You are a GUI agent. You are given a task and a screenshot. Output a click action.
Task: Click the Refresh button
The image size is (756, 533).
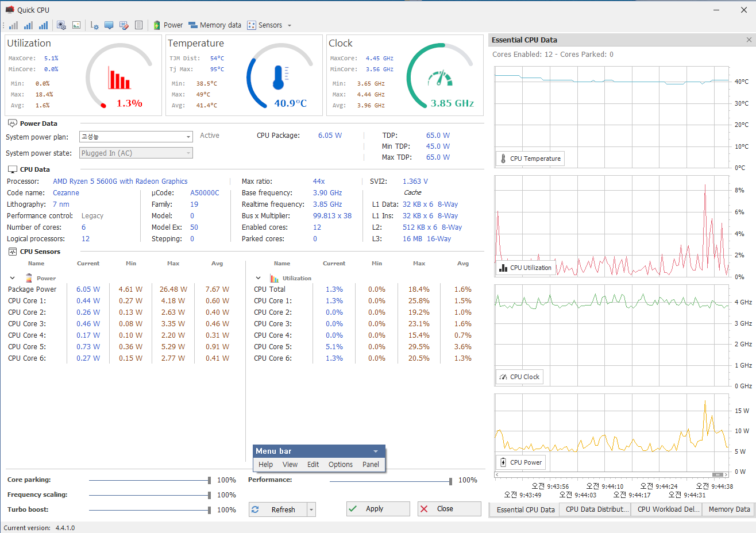pos(279,509)
